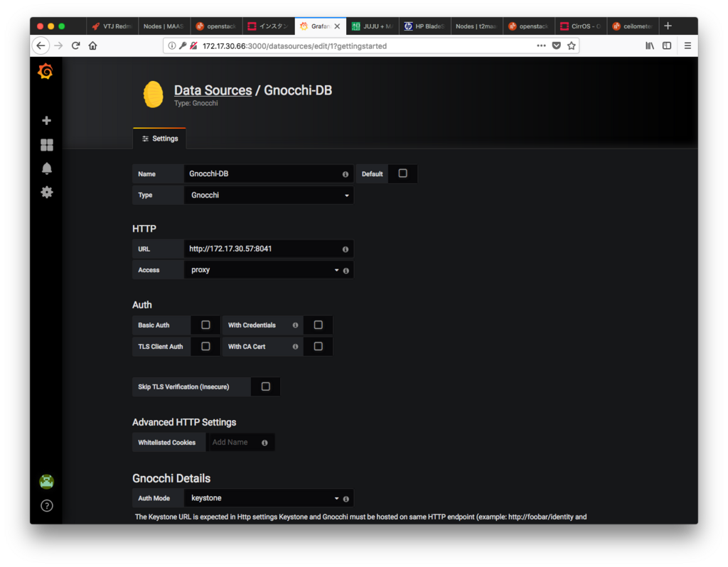This screenshot has height=567, width=728.
Task: Check Skip TLS Verification (Insecure)
Action: click(x=266, y=387)
